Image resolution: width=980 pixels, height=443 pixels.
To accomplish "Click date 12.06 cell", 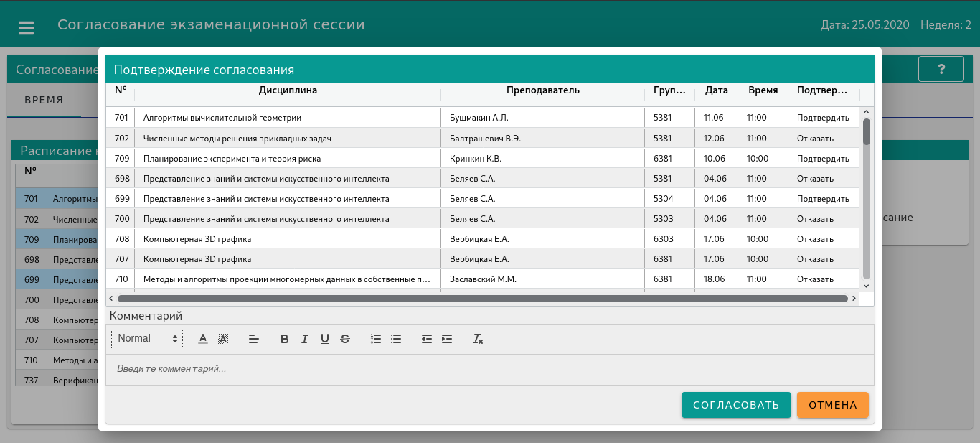I will [717, 138].
